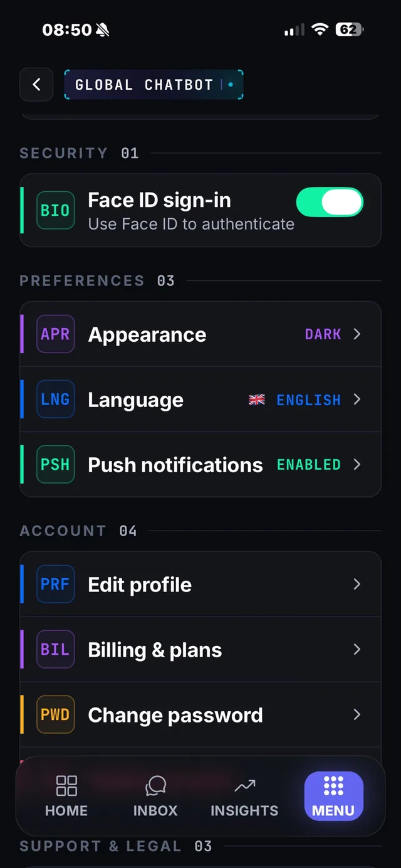Viewport: 401px width, 868px height.
Task: Open Language options via ENGLISH chevron
Action: (357, 400)
